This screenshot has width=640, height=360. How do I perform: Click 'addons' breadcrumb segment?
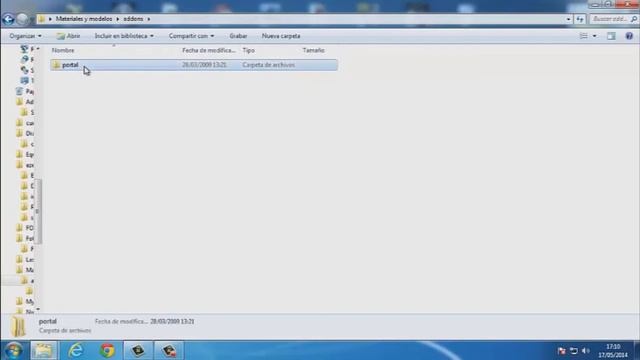(x=133, y=19)
